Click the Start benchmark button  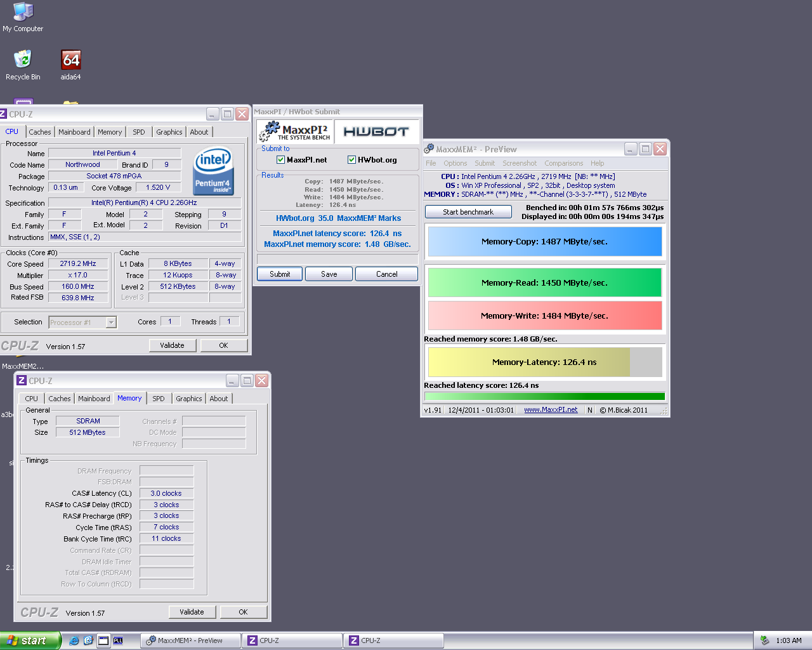click(468, 212)
